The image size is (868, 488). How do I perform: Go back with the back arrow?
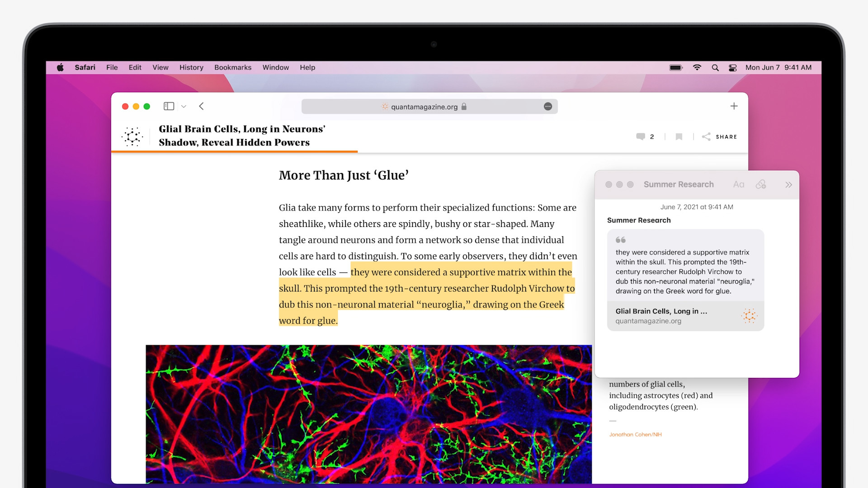coord(202,106)
